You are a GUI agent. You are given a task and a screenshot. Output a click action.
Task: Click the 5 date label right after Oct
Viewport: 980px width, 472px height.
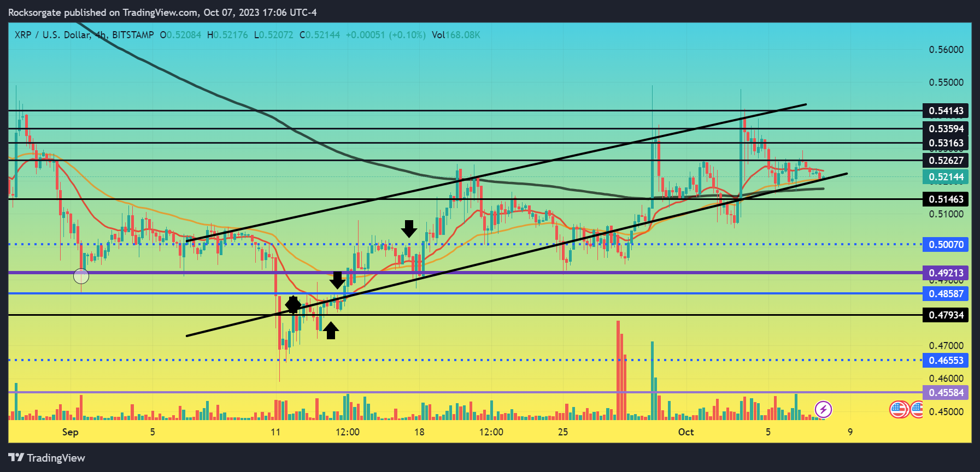point(768,432)
